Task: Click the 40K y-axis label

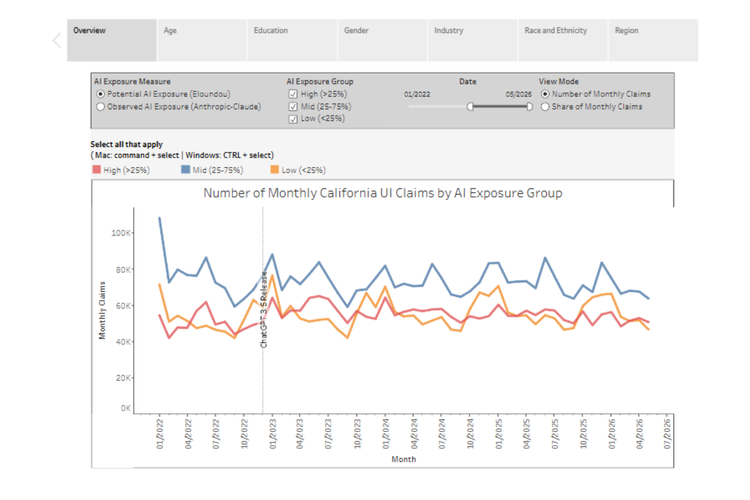Action: (x=122, y=342)
